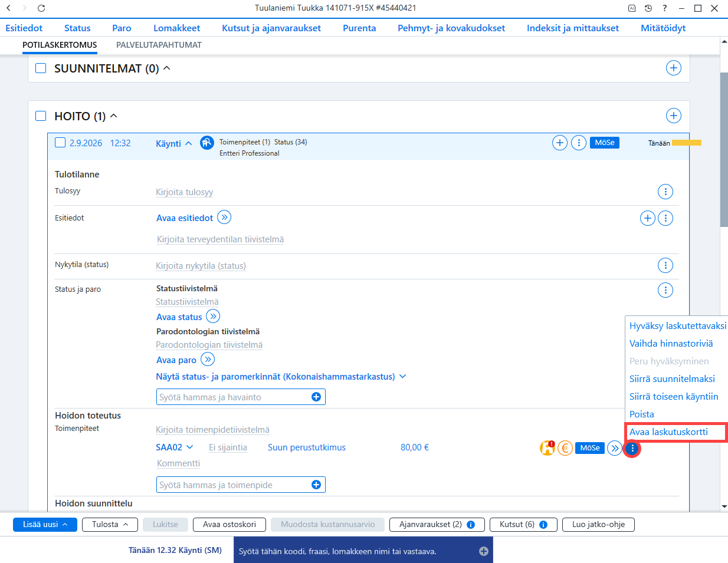Image resolution: width=728 pixels, height=563 pixels.
Task: Open the three-dot menu in the Käynti row
Action: (579, 143)
